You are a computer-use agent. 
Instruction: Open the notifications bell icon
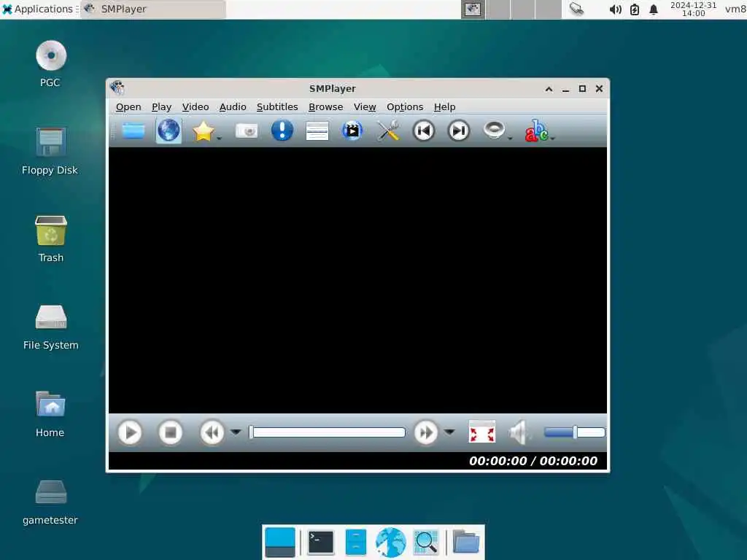coord(654,9)
